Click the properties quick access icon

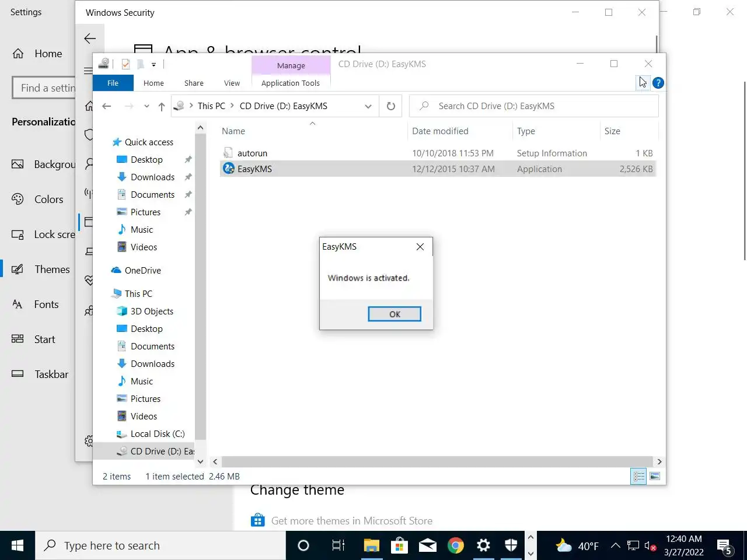point(125,64)
